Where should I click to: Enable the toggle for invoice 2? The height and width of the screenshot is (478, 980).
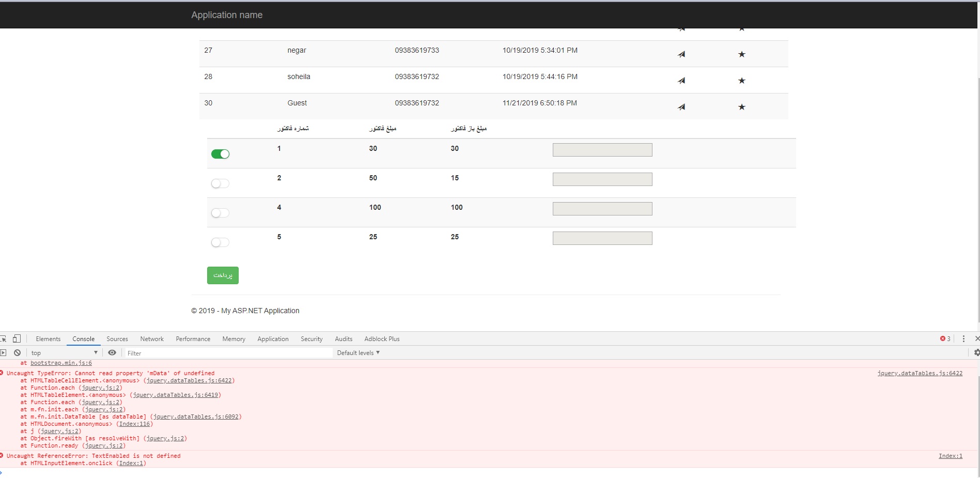coord(220,183)
